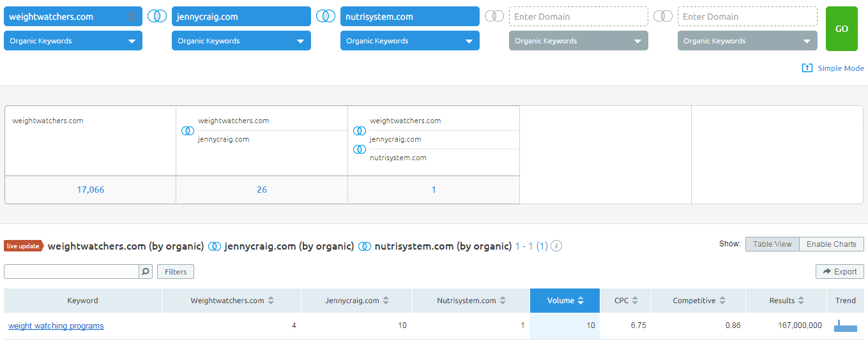Click nutrisystem.com in the third comparison cell
The width and height of the screenshot is (868, 344).
click(x=398, y=158)
